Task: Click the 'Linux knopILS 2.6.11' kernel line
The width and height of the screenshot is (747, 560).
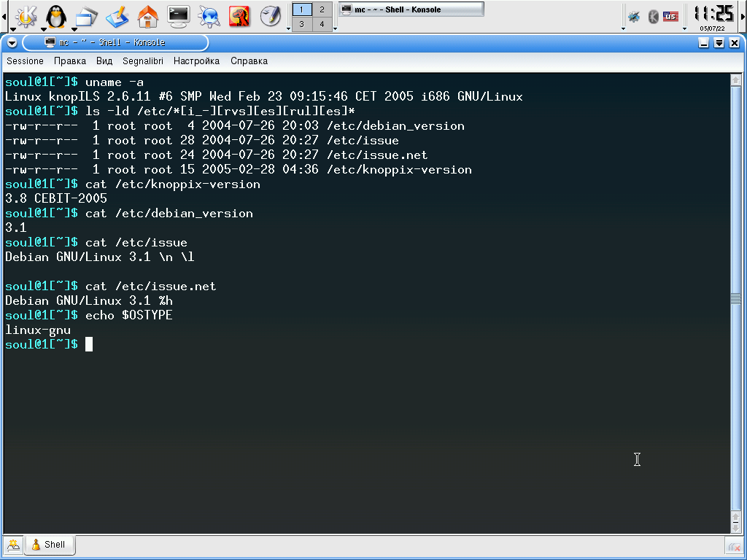Action: [264, 97]
